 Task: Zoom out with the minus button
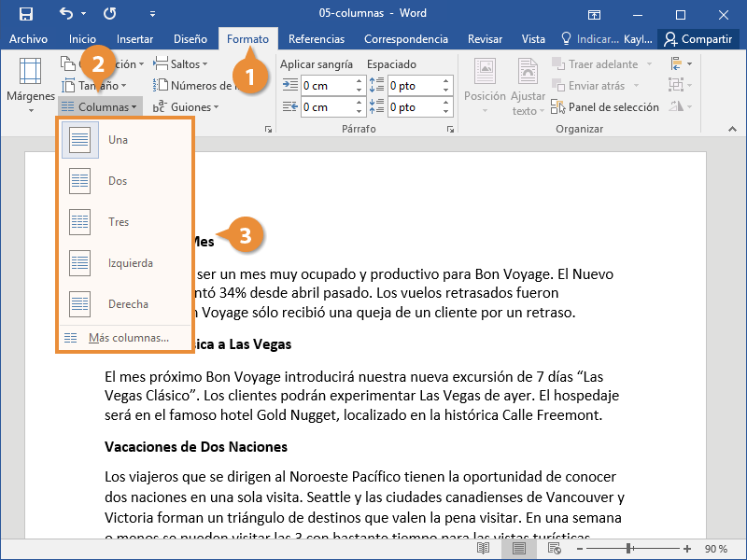(580, 549)
